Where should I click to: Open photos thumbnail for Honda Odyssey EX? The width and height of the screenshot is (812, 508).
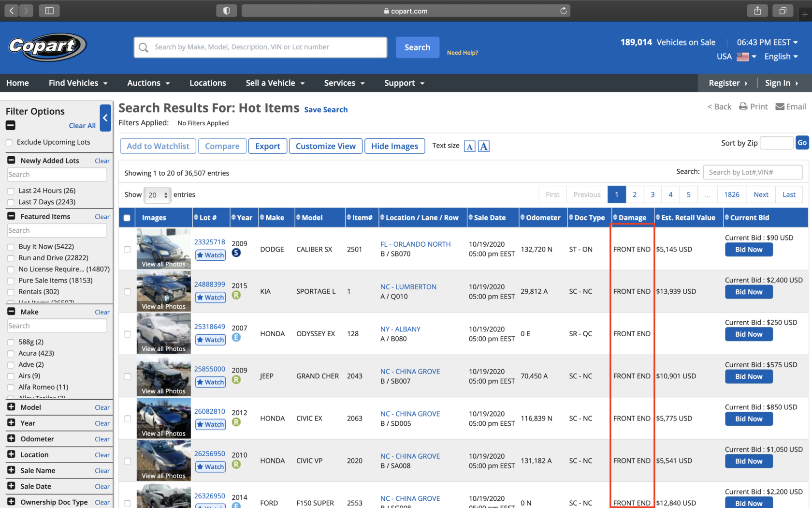[x=164, y=333]
